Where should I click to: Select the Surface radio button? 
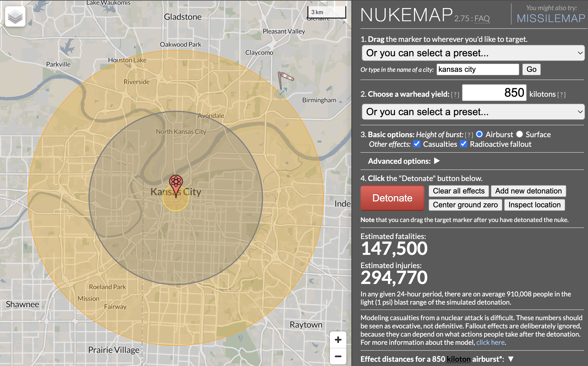tap(520, 134)
